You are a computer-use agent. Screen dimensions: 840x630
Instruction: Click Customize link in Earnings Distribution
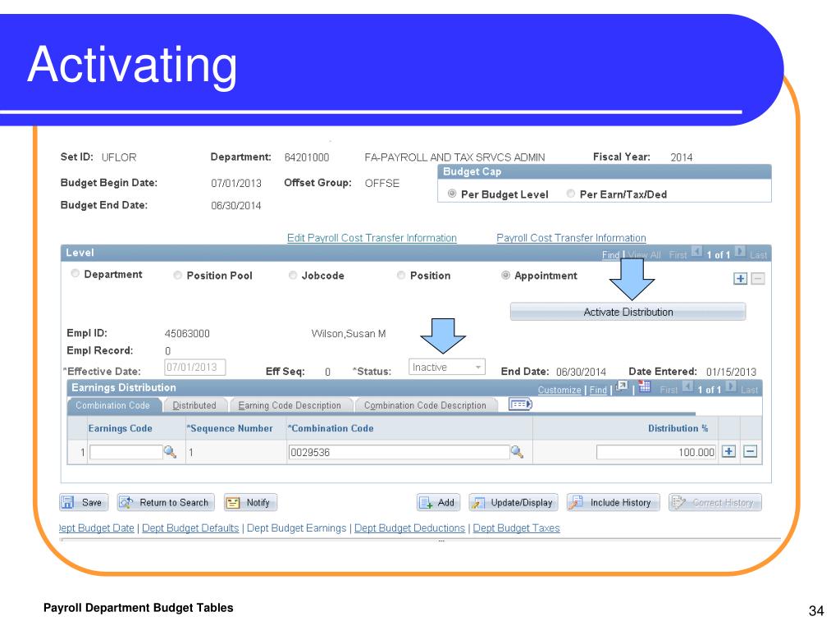click(559, 390)
